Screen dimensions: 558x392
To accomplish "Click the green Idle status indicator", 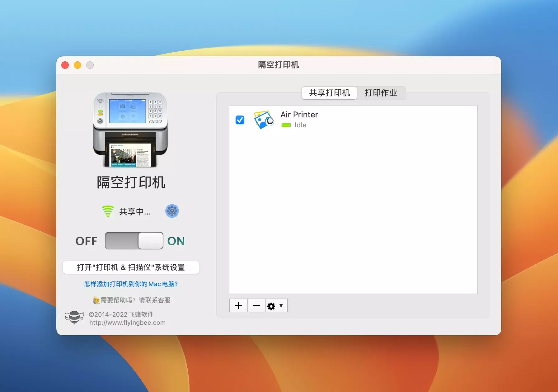I will click(x=286, y=125).
